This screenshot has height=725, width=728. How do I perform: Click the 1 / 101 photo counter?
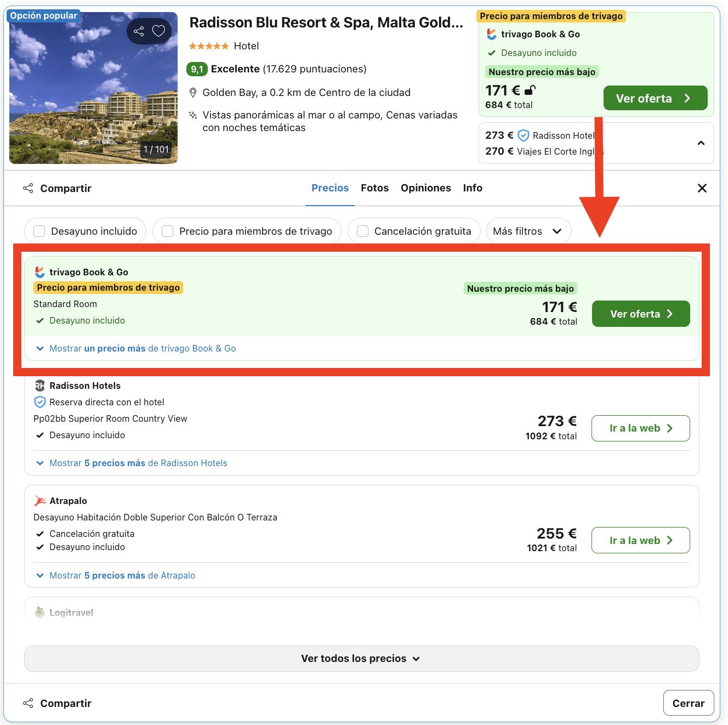pos(156,150)
